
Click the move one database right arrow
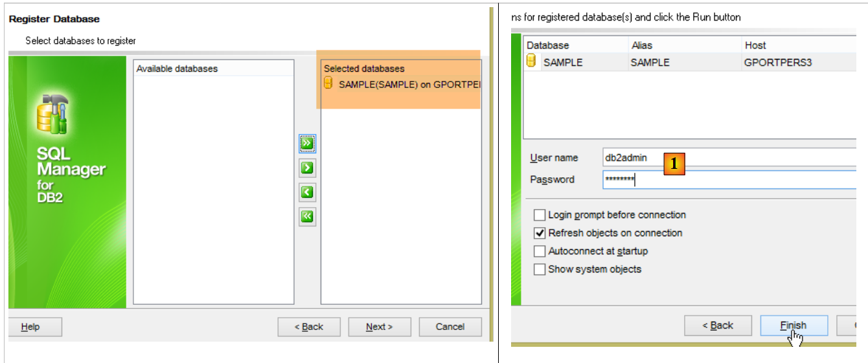pyautogui.click(x=307, y=168)
